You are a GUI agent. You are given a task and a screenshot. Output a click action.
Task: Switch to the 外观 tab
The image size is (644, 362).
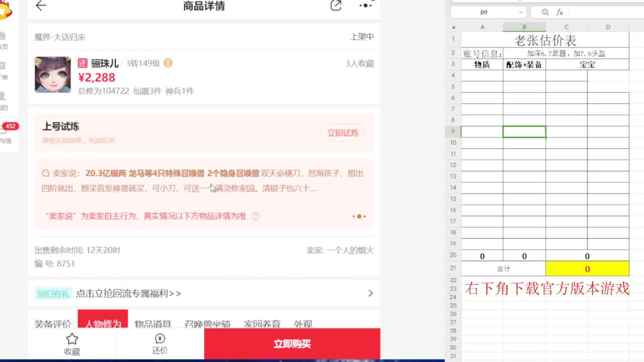pyautogui.click(x=303, y=324)
